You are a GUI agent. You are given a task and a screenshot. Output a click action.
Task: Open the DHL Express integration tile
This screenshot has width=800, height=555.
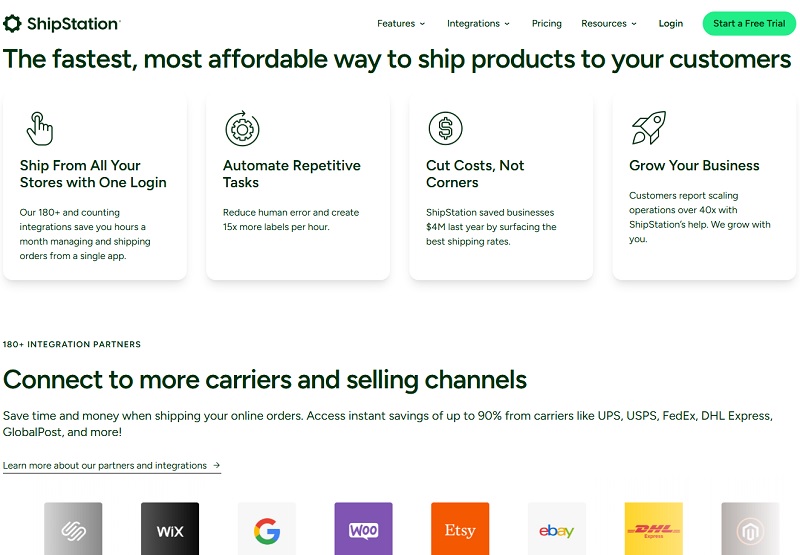654,529
